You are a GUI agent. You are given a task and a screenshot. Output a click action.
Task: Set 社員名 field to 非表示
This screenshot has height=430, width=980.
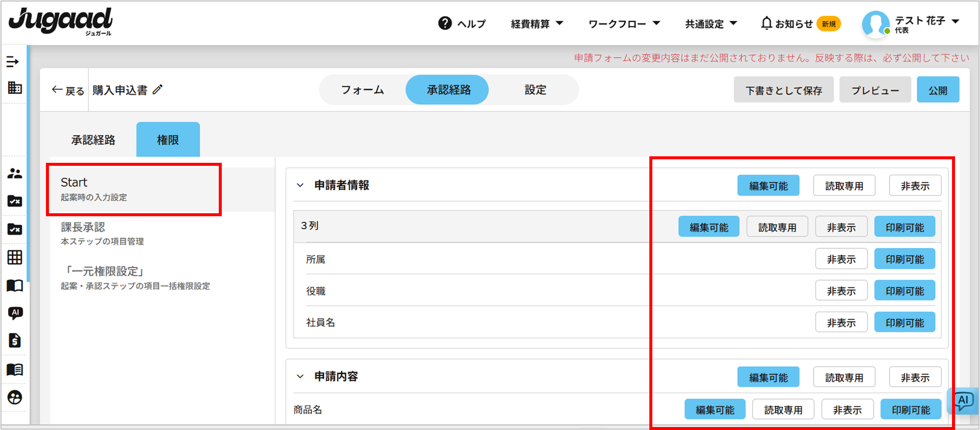841,323
